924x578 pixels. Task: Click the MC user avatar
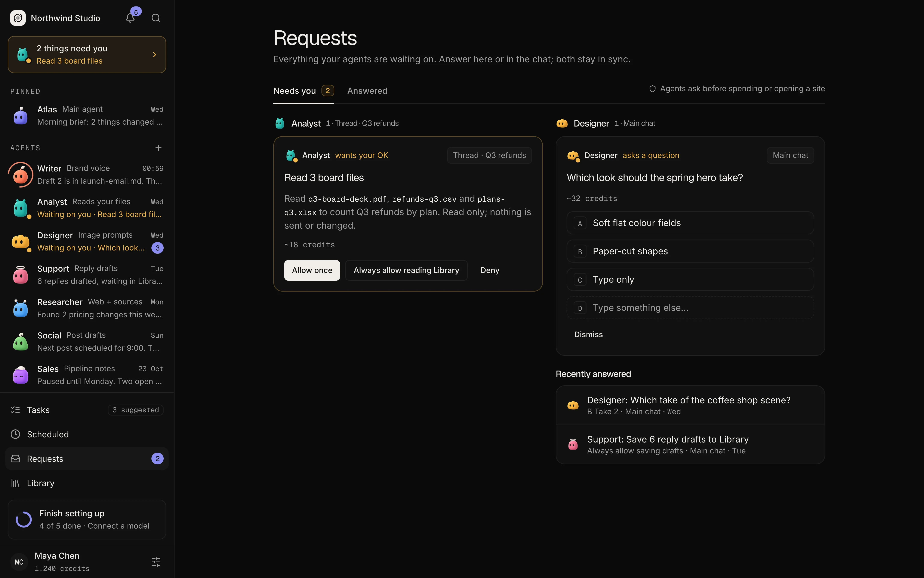[19, 562]
